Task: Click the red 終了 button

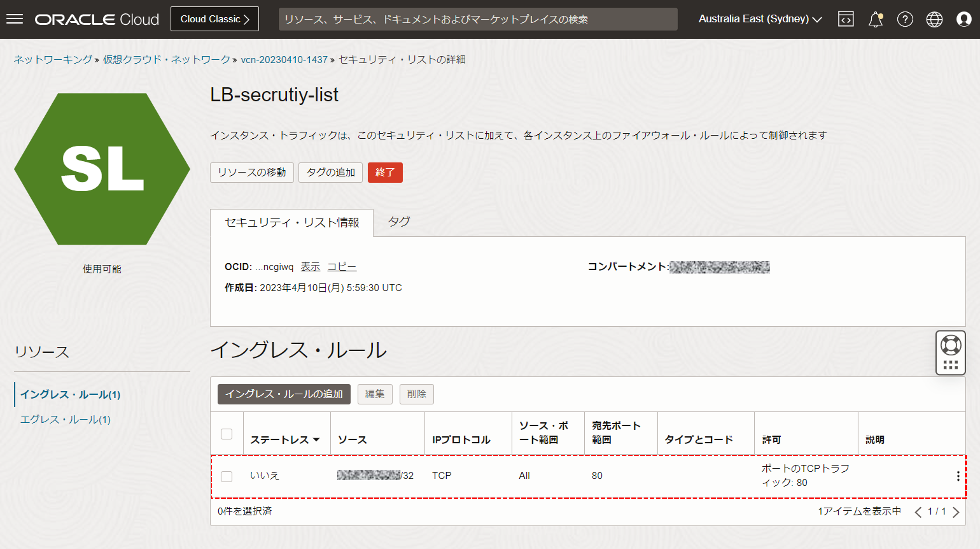Action: pyautogui.click(x=385, y=173)
